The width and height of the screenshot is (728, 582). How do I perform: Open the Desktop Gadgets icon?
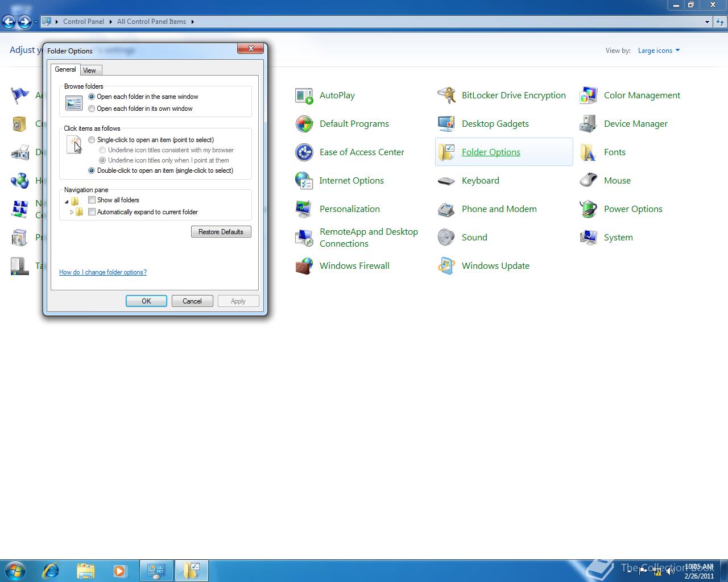(x=446, y=124)
